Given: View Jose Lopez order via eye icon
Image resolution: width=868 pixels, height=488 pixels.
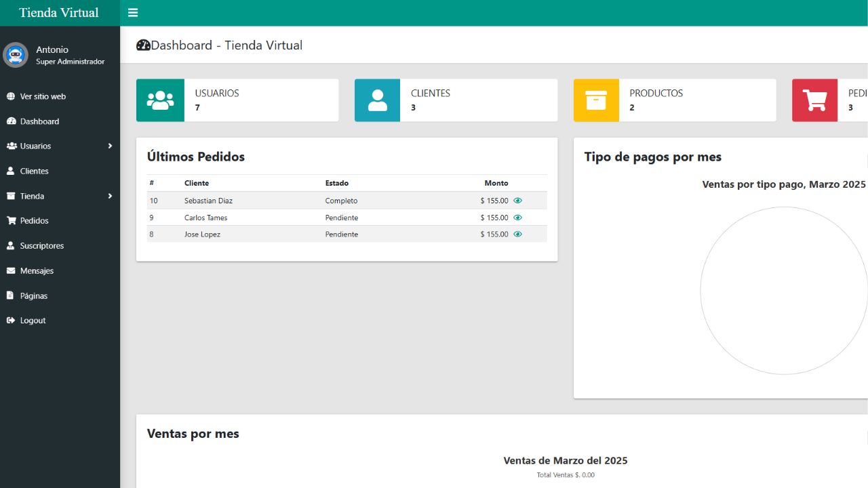Looking at the screenshot, I should pyautogui.click(x=517, y=234).
